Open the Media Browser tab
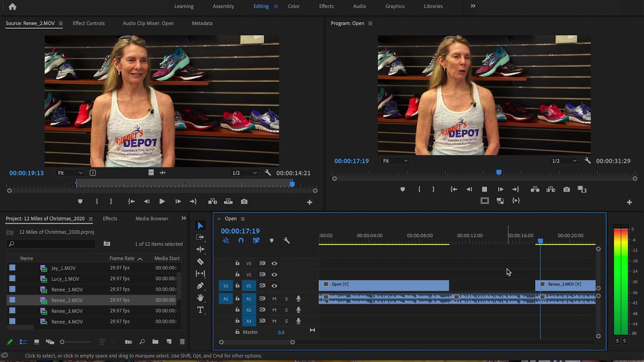The height and width of the screenshot is (362, 644). (152, 219)
